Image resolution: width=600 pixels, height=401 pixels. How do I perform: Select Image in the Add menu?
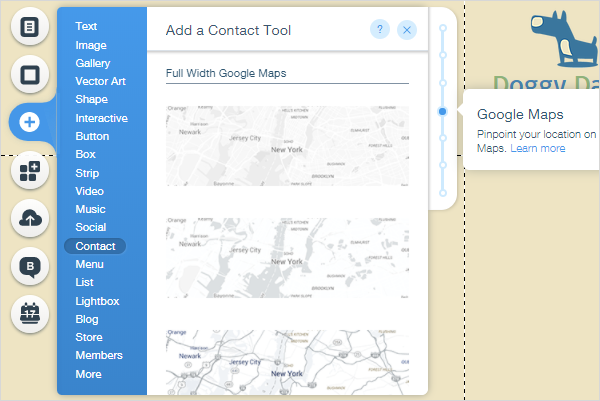(91, 45)
